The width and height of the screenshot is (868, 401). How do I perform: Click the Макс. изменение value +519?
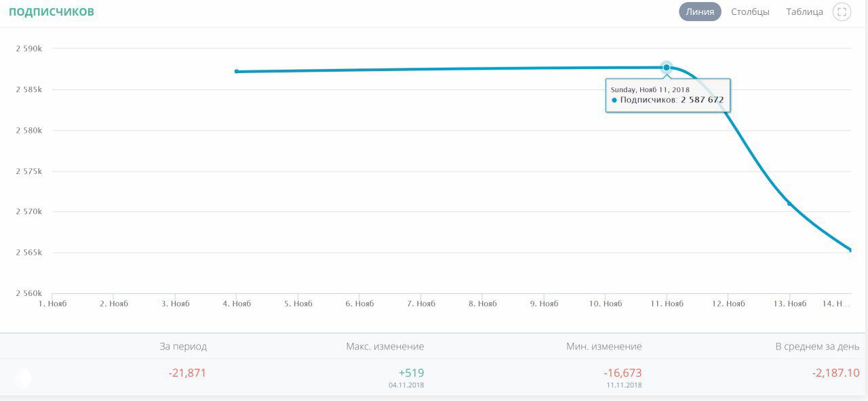point(412,373)
